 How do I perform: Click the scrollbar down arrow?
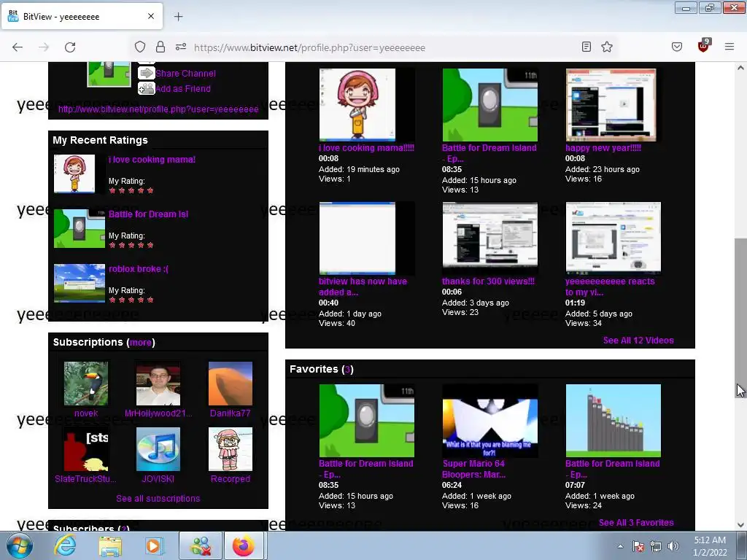tap(741, 525)
